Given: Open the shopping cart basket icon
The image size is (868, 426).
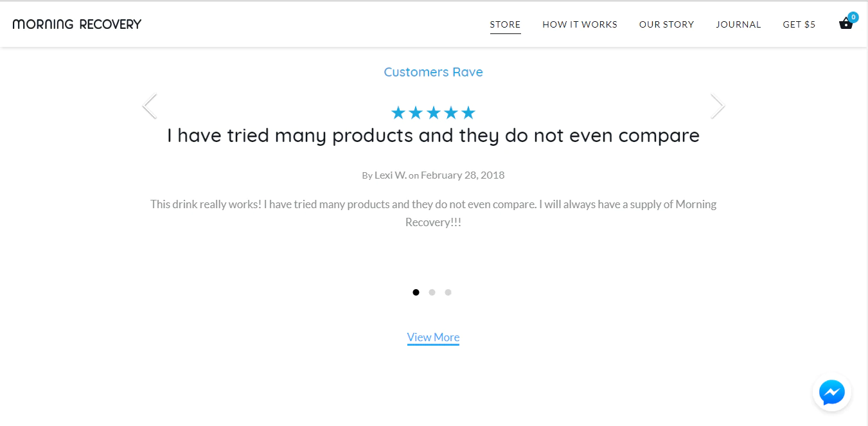Looking at the screenshot, I should [x=846, y=24].
